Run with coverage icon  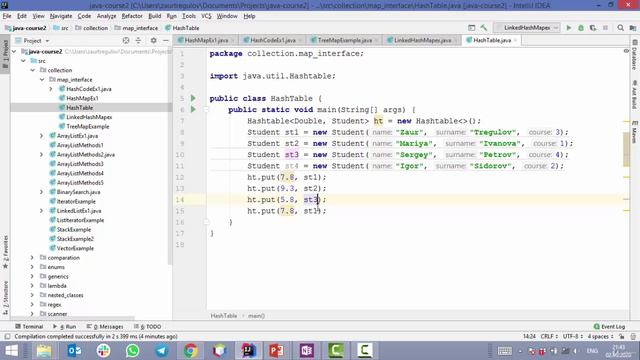[593, 28]
